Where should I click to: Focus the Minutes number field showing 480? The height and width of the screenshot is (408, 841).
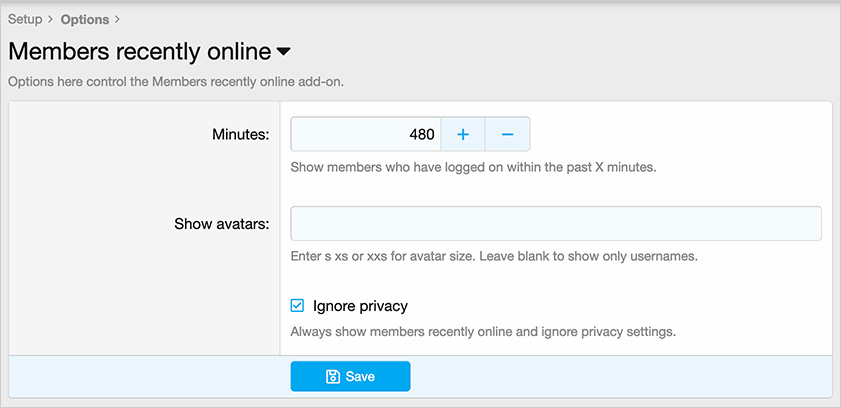[366, 134]
